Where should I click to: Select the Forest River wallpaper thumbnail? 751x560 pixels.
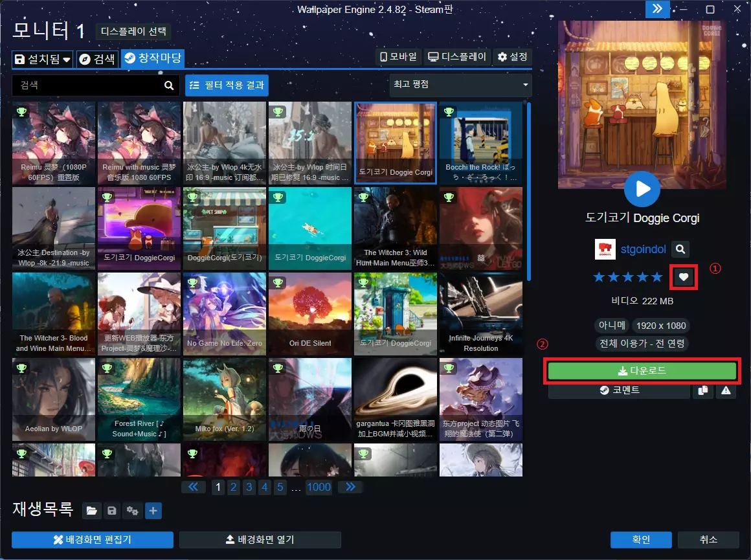pyautogui.click(x=139, y=399)
